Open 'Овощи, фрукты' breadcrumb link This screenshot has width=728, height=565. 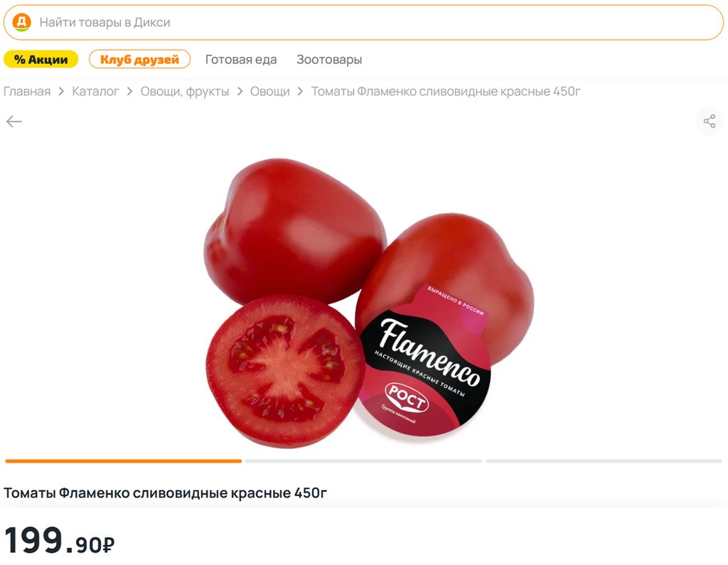185,92
